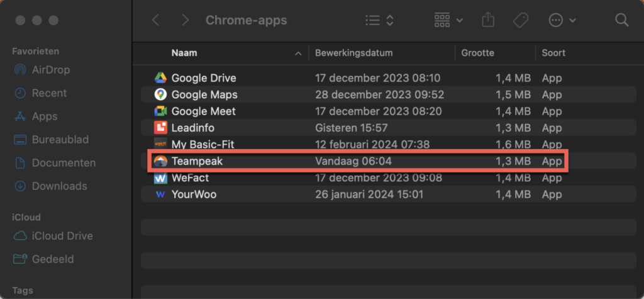This screenshot has height=299, width=644.
Task: Sort by the Soort column header
Action: [x=553, y=53]
